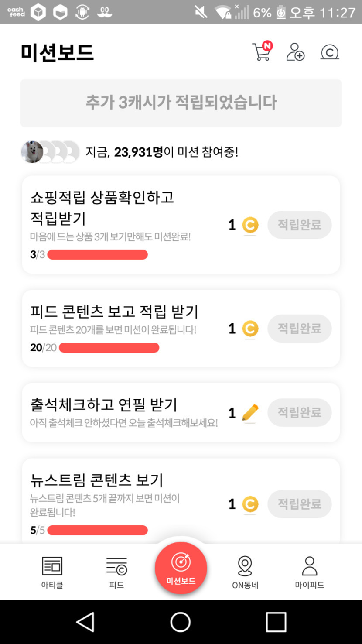362x644 pixels.
Task: Tap the coin icon for shopping mission
Action: pos(250,225)
